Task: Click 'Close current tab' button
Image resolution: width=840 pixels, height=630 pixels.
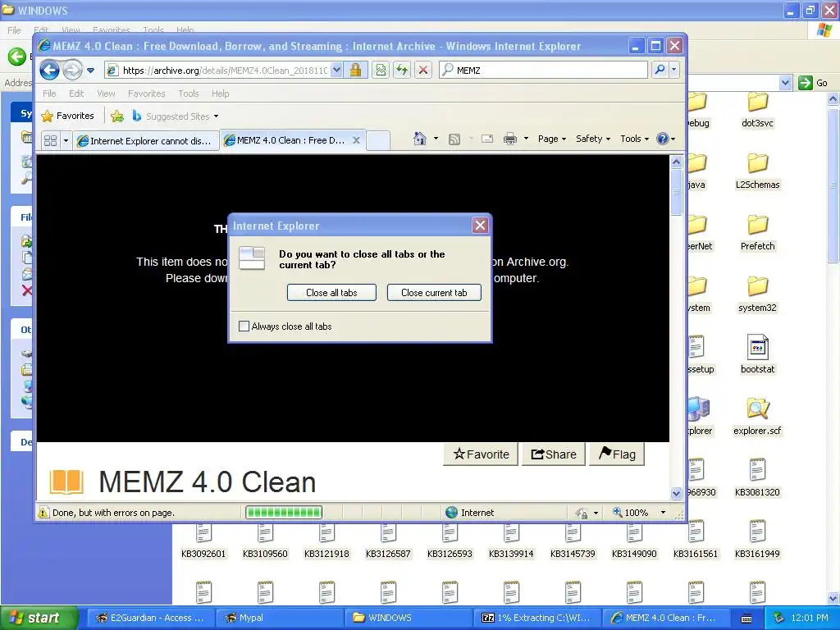Action: 434,293
